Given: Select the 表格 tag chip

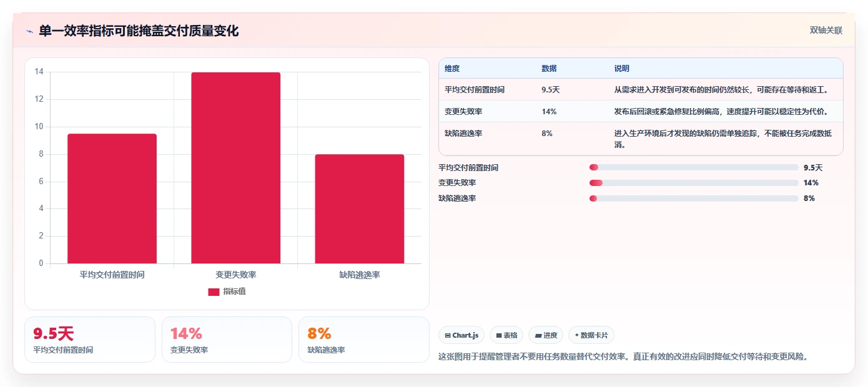Looking at the screenshot, I should (x=506, y=335).
